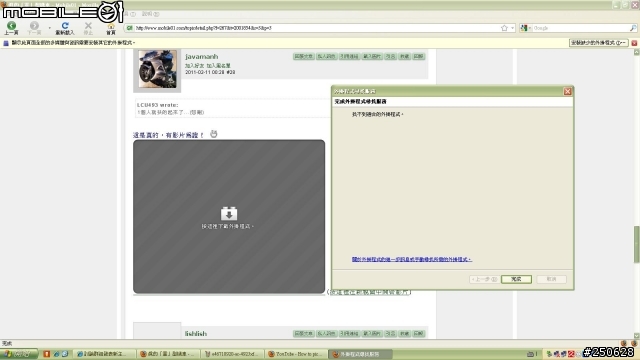This screenshot has height=360, width=640.
Task: Open the history dropdown beside forward arrow
Action: pyautogui.click(x=49, y=28)
